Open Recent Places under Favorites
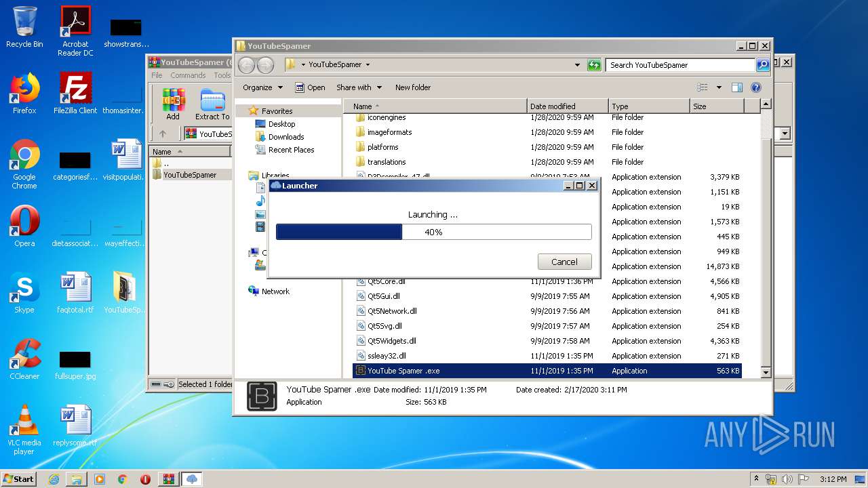This screenshot has height=488, width=868. click(x=291, y=150)
